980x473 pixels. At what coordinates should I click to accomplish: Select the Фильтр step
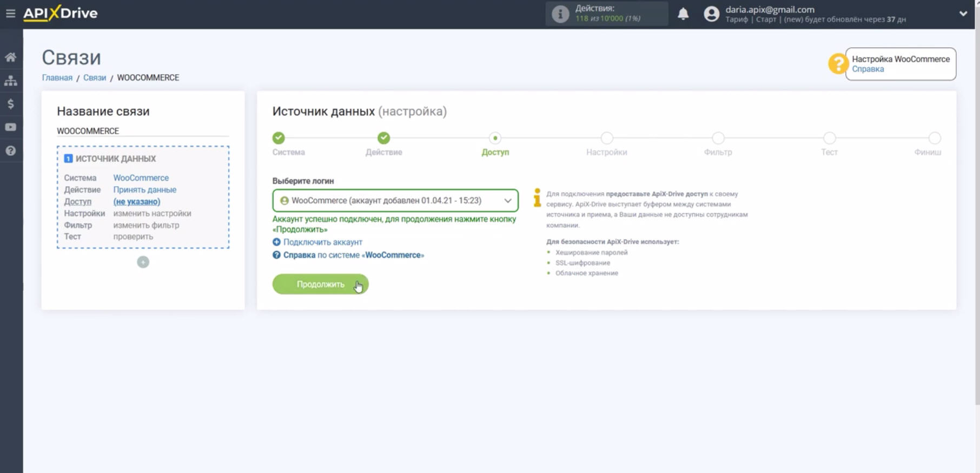(x=718, y=138)
